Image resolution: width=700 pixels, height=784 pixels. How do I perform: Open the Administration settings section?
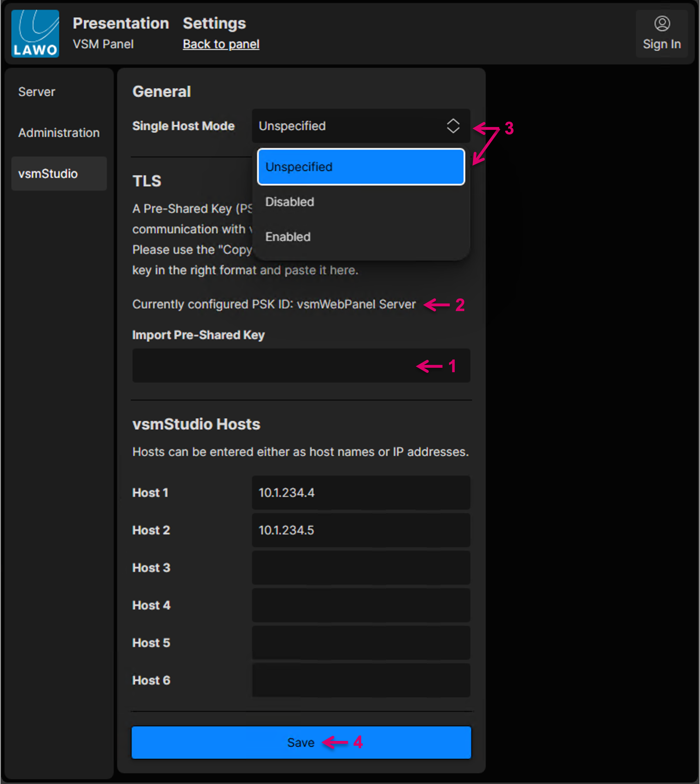click(x=58, y=133)
